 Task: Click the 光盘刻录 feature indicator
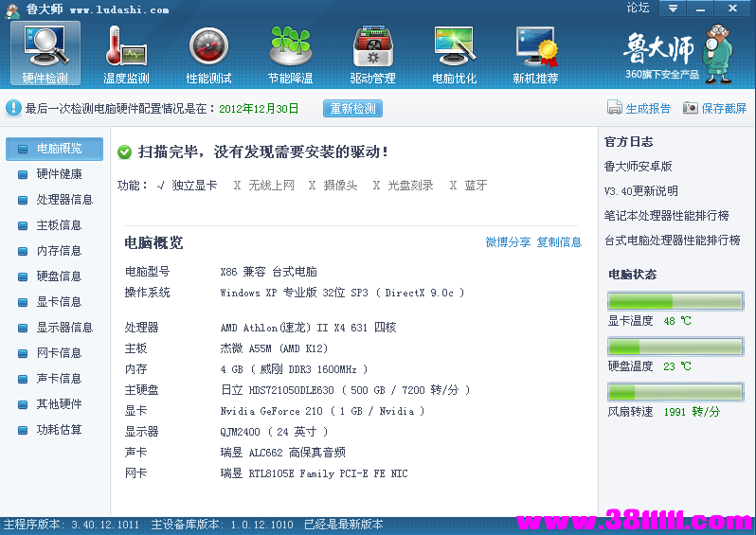pos(403,185)
